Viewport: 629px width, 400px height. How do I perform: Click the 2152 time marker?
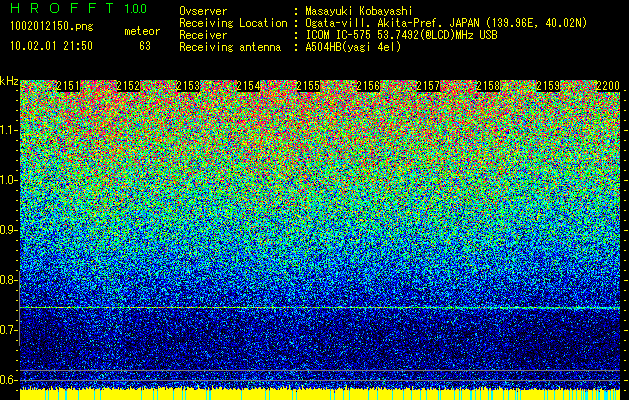pyautogui.click(x=128, y=86)
